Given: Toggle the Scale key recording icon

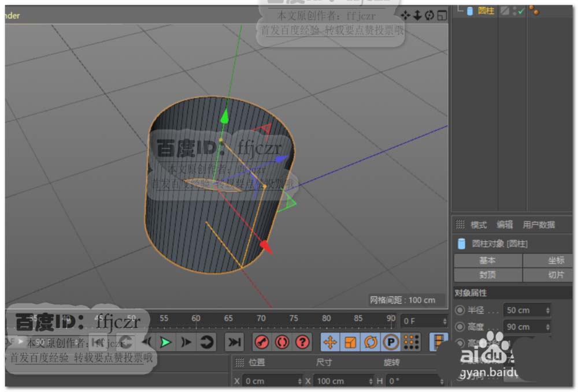Looking at the screenshot, I should pyautogui.click(x=350, y=342).
